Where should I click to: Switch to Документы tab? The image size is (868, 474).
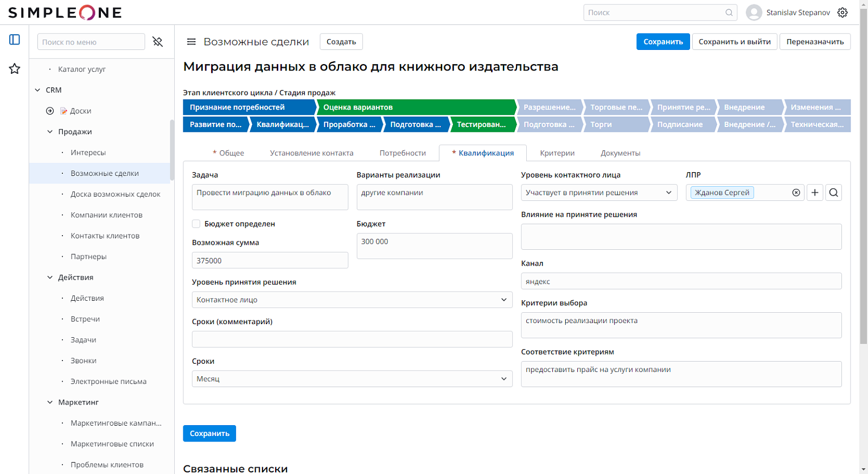coord(621,153)
